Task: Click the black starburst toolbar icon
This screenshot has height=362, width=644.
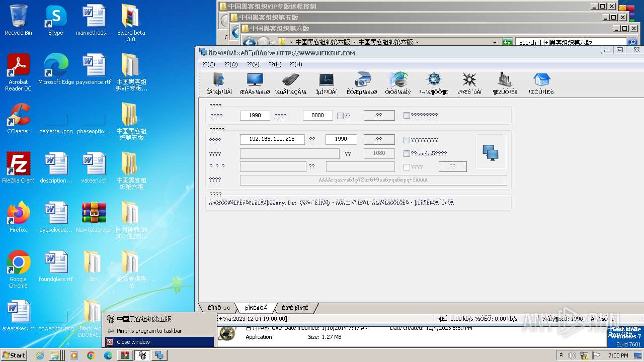Action: 469,83
